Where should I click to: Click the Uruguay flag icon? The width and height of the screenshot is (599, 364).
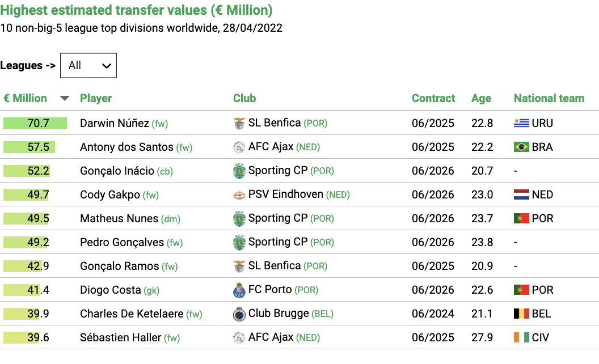pos(521,123)
